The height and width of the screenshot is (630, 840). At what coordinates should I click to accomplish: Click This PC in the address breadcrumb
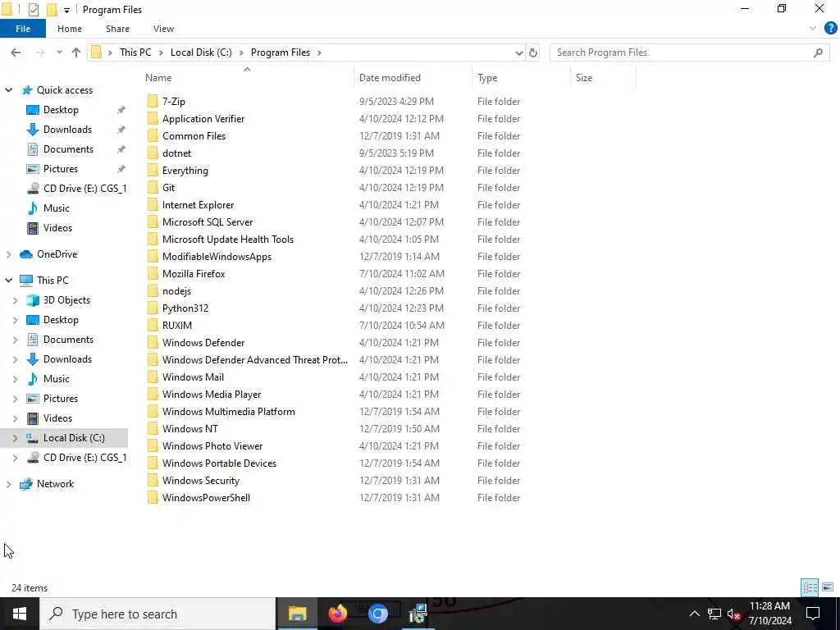(135, 52)
